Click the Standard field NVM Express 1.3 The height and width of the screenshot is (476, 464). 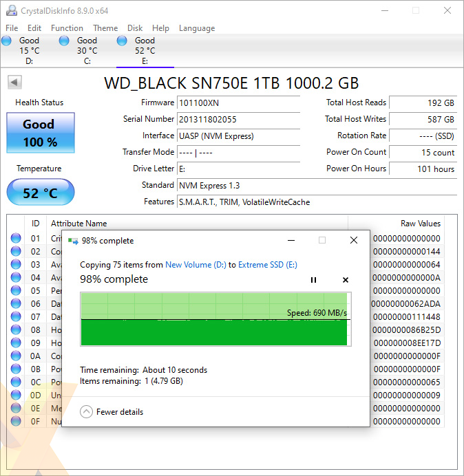(x=317, y=186)
